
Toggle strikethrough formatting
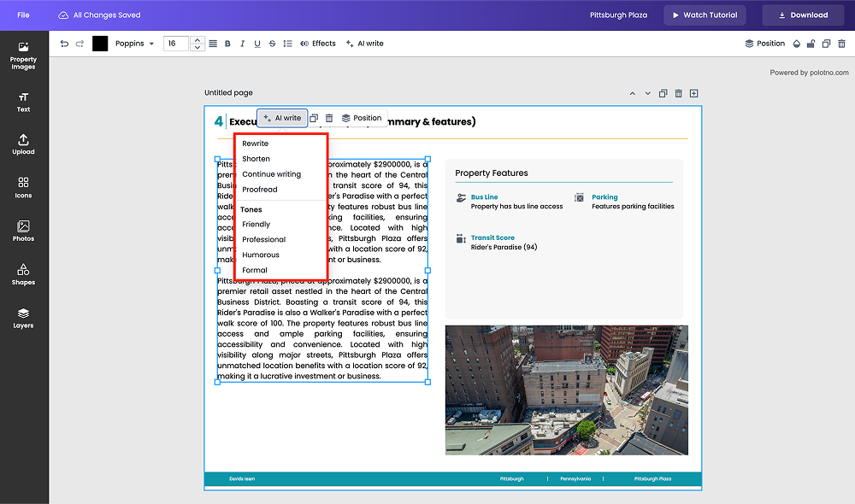pos(272,44)
